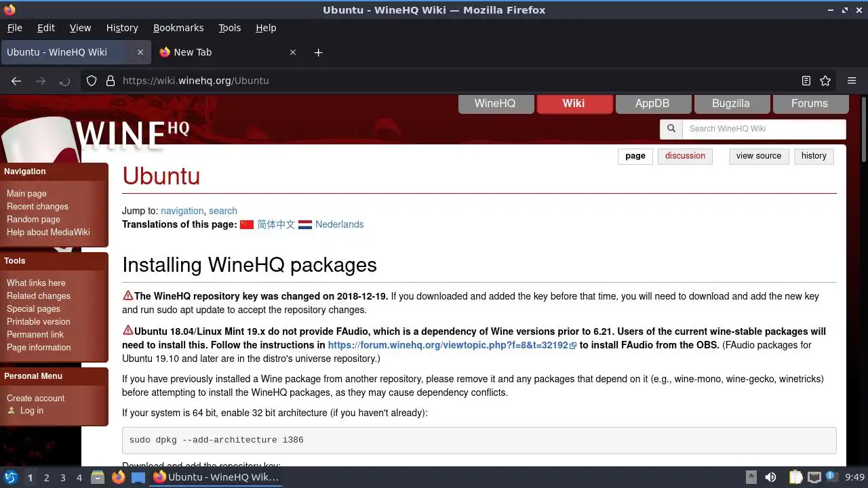Open the Edit menu
The height and width of the screenshot is (488, 868).
pyautogui.click(x=46, y=28)
